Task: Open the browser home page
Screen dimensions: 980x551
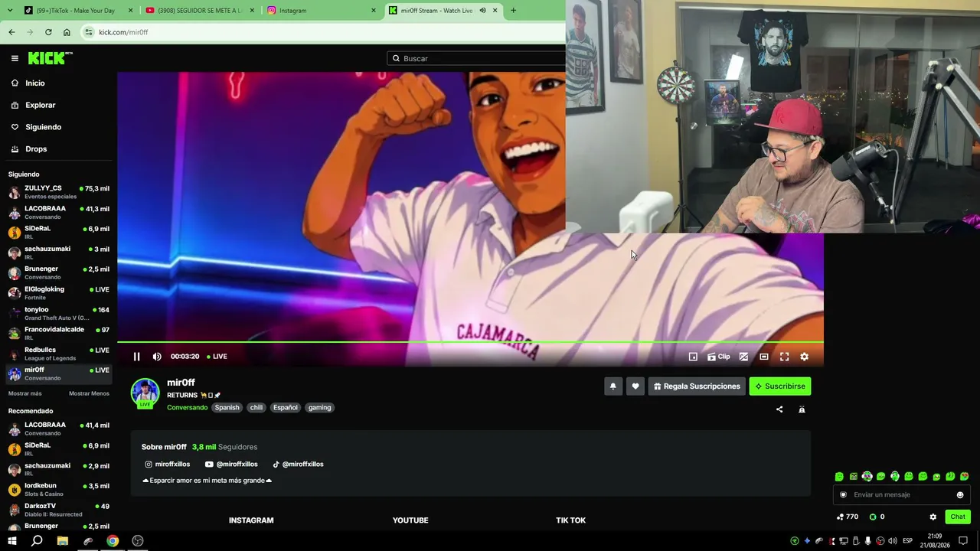Action: [x=67, y=32]
